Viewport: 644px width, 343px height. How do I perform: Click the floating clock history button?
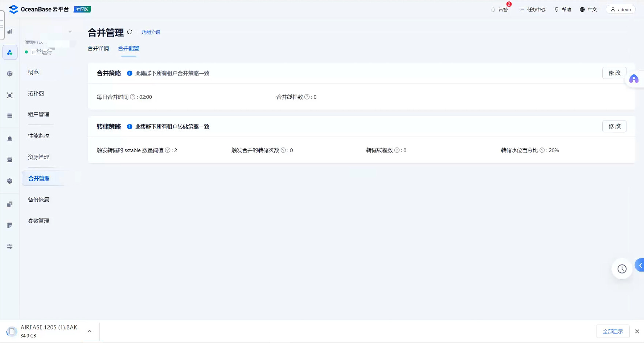[622, 269]
